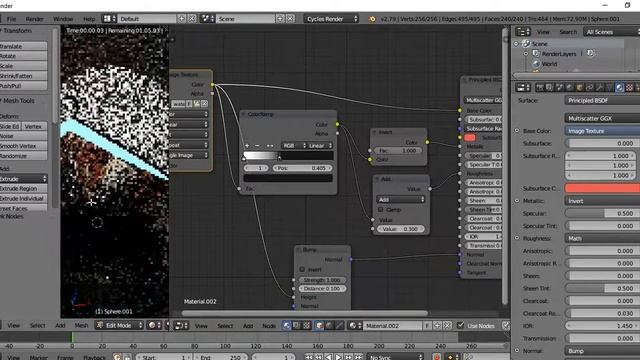Screen dimensions: 640x360
Task: Open the No Sync playback dropdown
Action: tap(395, 357)
